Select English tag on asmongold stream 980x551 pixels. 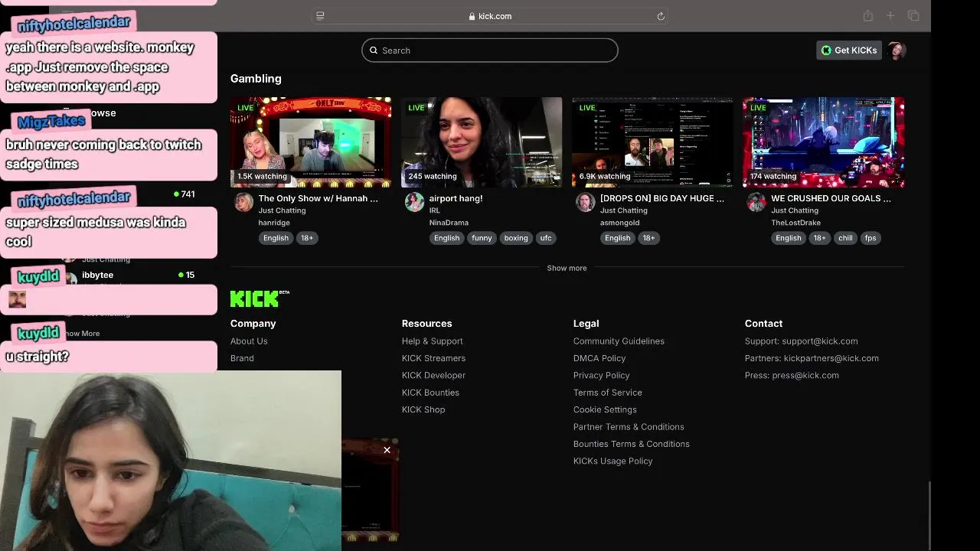click(617, 238)
